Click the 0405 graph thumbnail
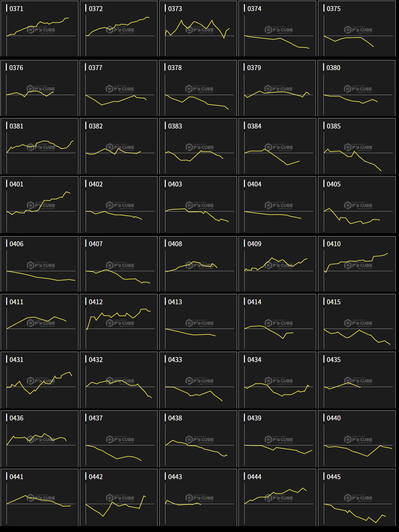The width and height of the screenshot is (399, 532). pyautogui.click(x=357, y=205)
